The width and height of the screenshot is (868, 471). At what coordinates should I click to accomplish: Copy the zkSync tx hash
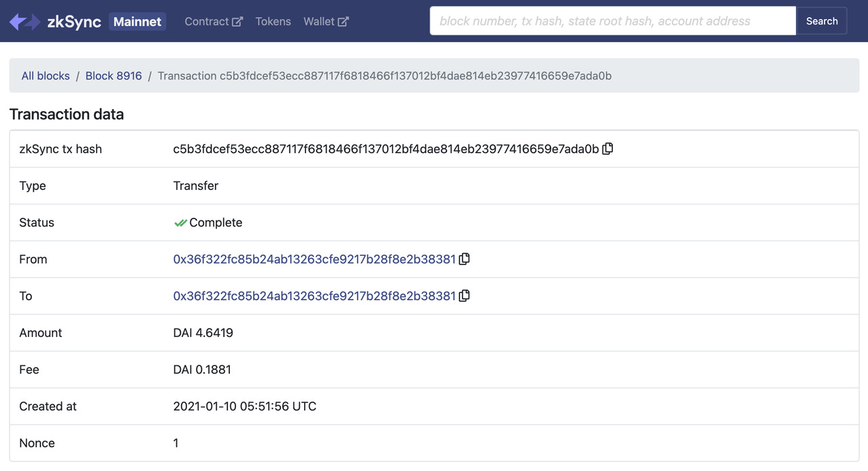click(607, 148)
